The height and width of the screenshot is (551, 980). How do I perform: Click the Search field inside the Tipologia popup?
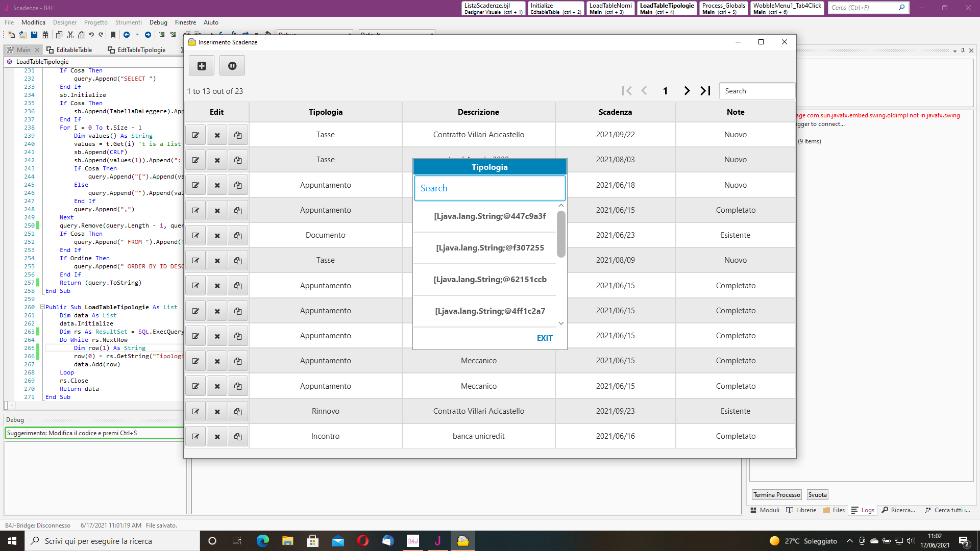489,188
